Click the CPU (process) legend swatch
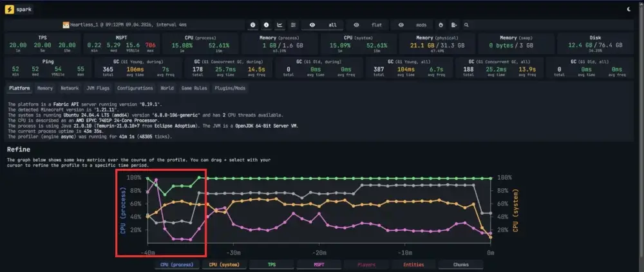This screenshot has width=644, height=272. [x=176, y=264]
